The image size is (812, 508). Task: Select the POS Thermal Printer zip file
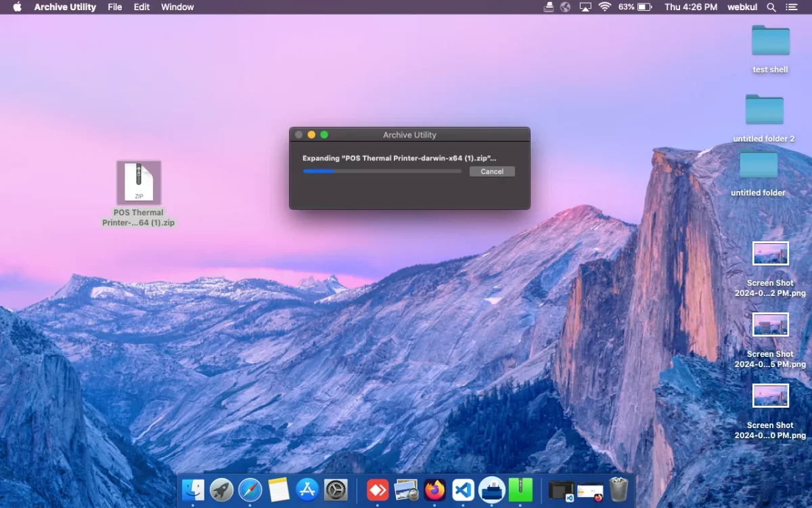[139, 184]
